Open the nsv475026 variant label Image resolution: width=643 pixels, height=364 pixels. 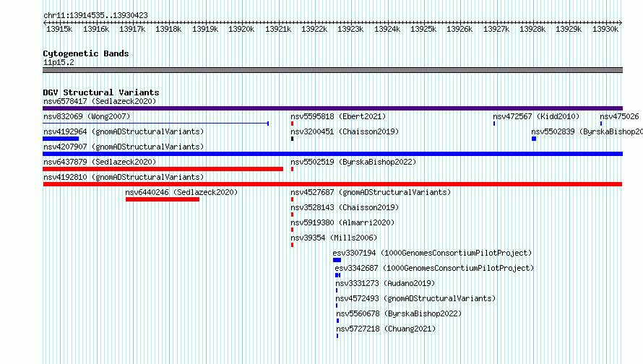coord(619,116)
